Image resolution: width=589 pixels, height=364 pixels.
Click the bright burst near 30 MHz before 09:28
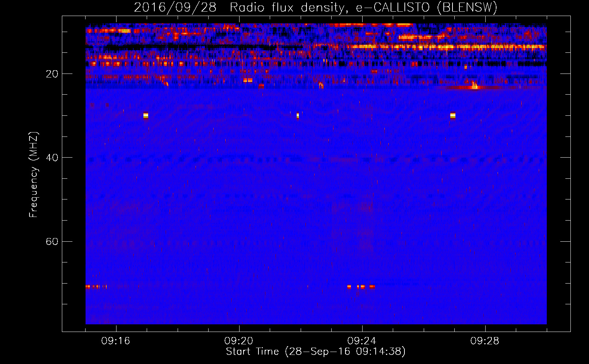[x=452, y=115]
